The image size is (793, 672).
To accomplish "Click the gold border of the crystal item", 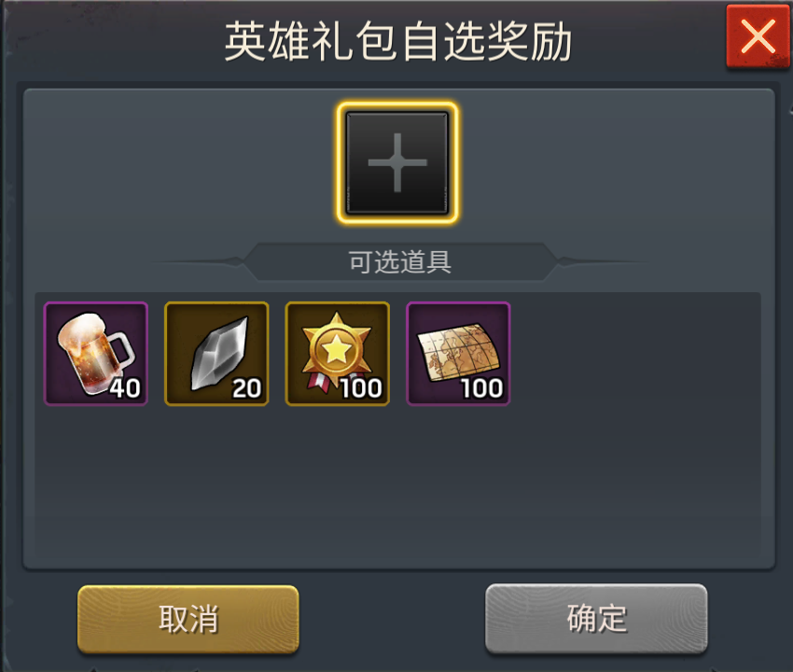I will [x=216, y=303].
